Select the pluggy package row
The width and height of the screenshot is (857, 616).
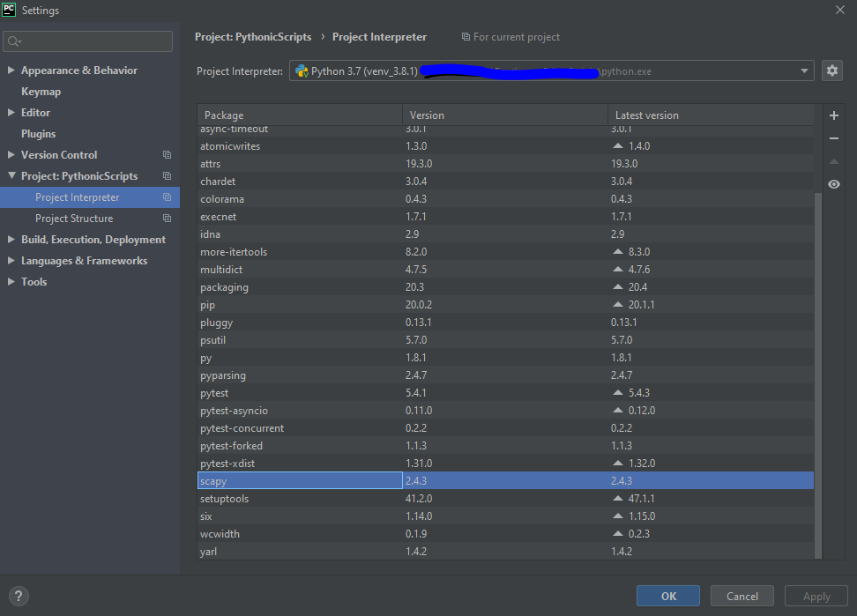pyautogui.click(x=505, y=323)
